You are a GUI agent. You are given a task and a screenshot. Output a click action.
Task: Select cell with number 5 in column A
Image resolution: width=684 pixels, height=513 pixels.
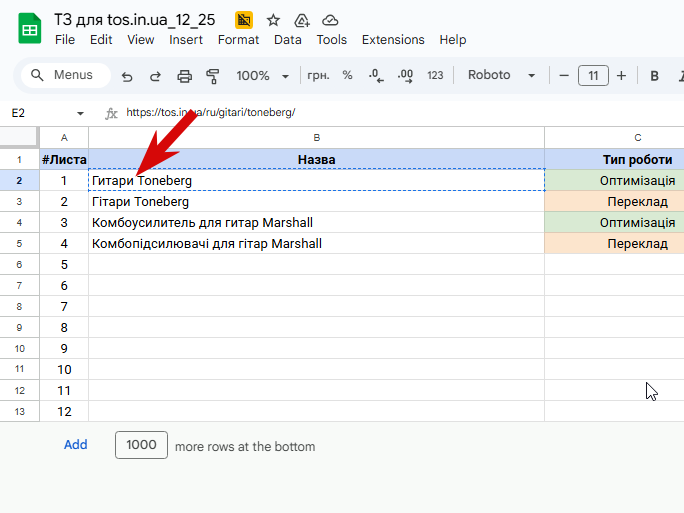[64, 264]
